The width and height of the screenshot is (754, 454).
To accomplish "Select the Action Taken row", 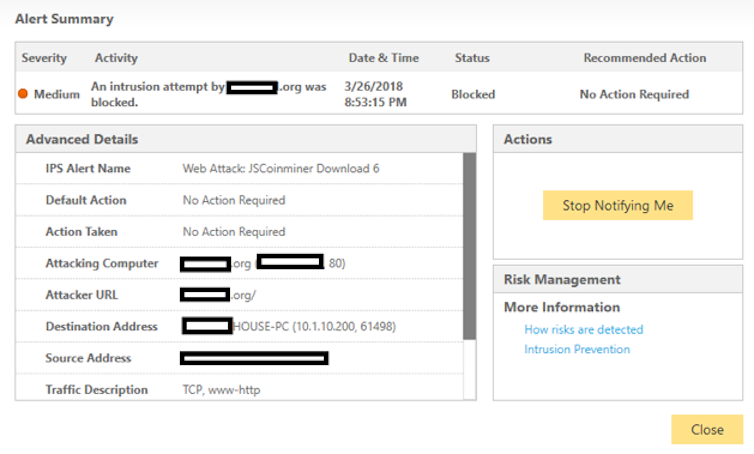I will pyautogui.click(x=240, y=232).
